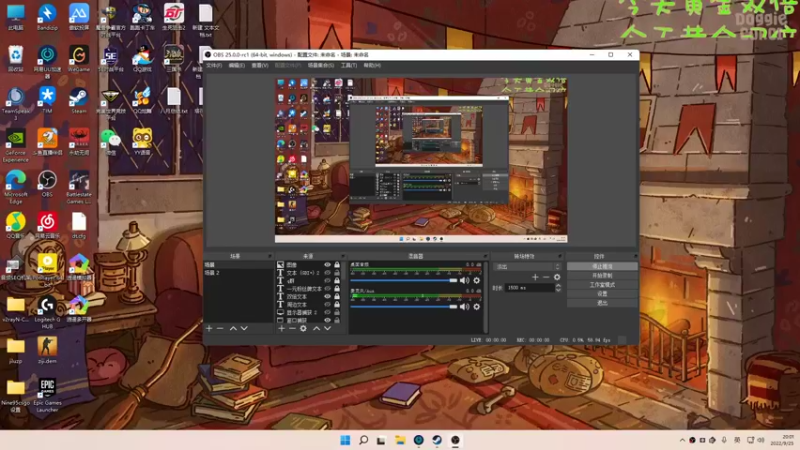Open GeForce Experience desktop shortcut
The width and height of the screenshot is (800, 450).
15,145
